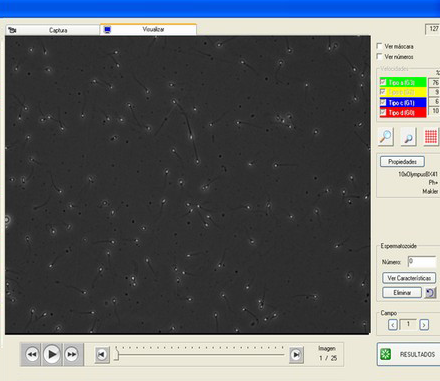Click the green RESULTADOS icon
This screenshot has width=440, height=381.
click(x=386, y=354)
